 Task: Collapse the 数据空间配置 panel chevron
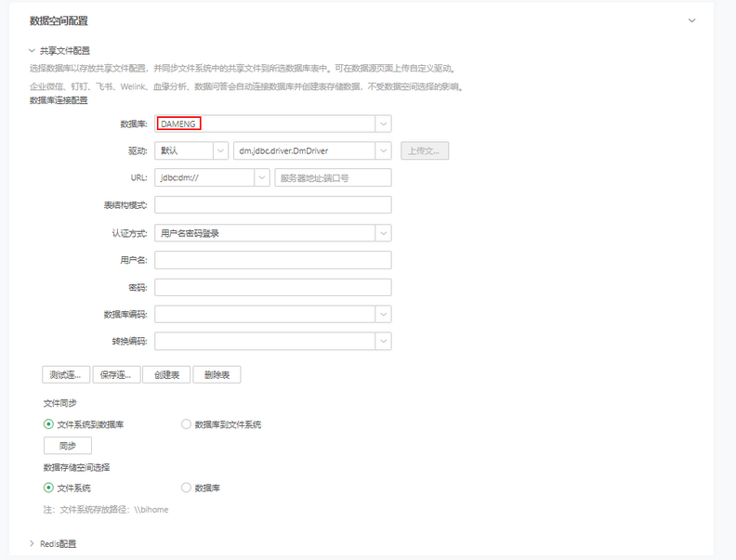pos(691,20)
